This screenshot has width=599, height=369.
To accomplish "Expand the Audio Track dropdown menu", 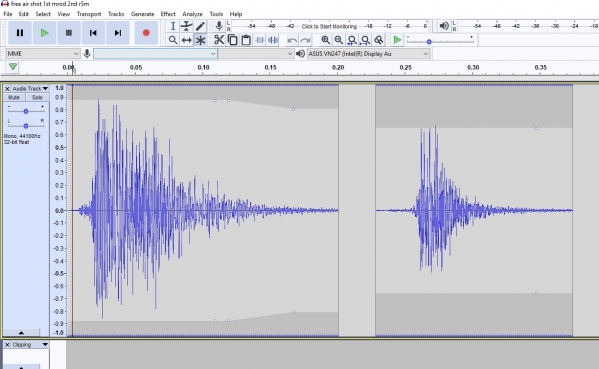I will pos(30,88).
